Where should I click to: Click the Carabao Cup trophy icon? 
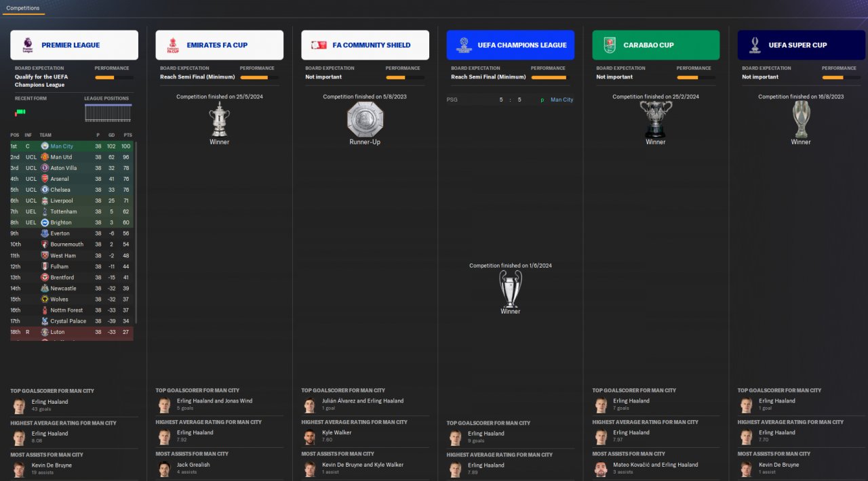(x=656, y=119)
